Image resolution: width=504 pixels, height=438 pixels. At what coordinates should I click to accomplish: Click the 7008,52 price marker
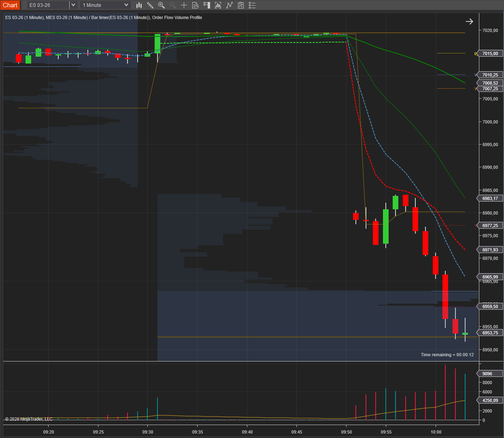pos(490,83)
